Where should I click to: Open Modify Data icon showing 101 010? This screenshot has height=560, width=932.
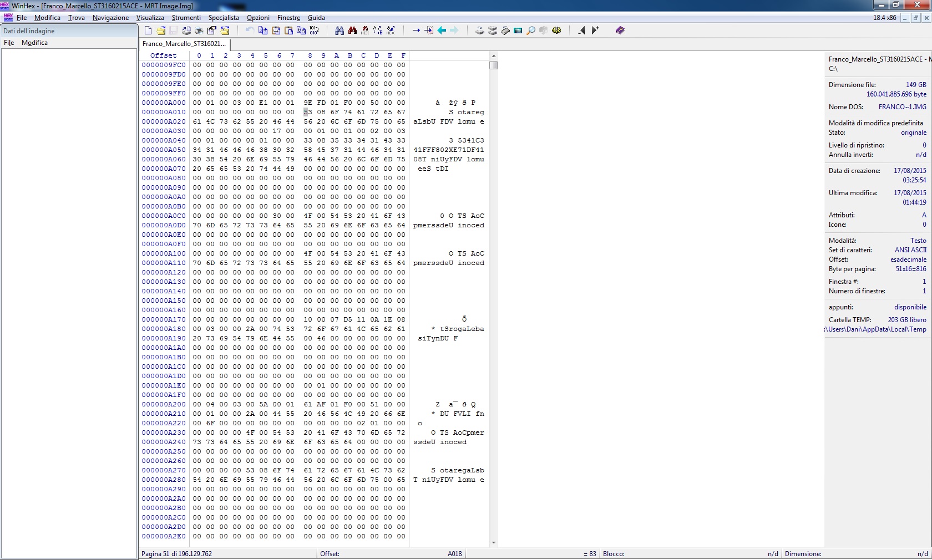314,30
